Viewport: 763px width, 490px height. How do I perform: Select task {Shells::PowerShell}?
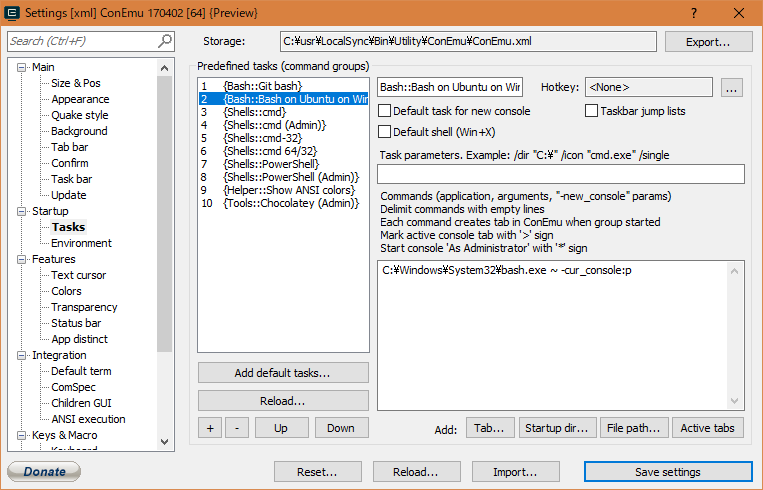point(283,164)
